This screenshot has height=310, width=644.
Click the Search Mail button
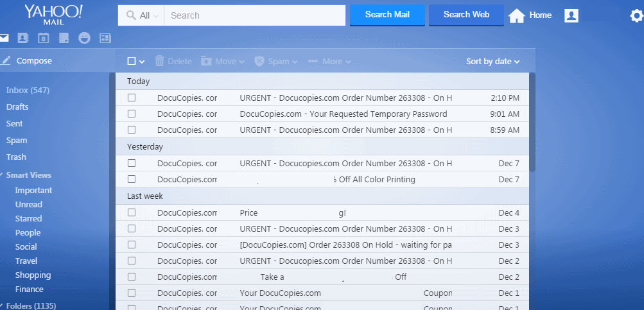pyautogui.click(x=387, y=15)
